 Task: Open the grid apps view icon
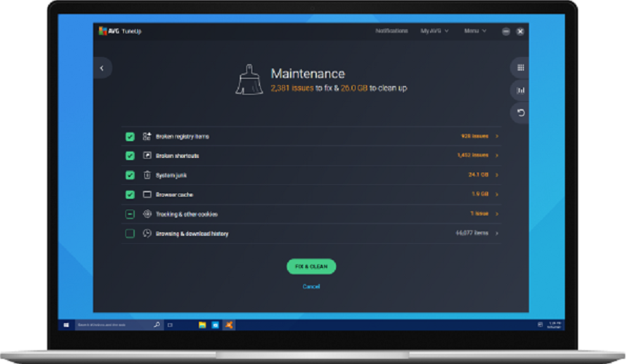pyautogui.click(x=520, y=68)
